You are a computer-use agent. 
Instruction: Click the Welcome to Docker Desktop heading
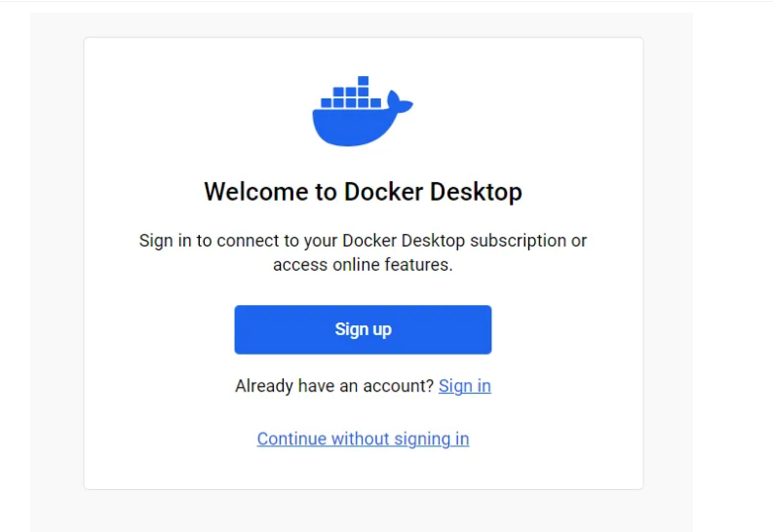point(363,191)
